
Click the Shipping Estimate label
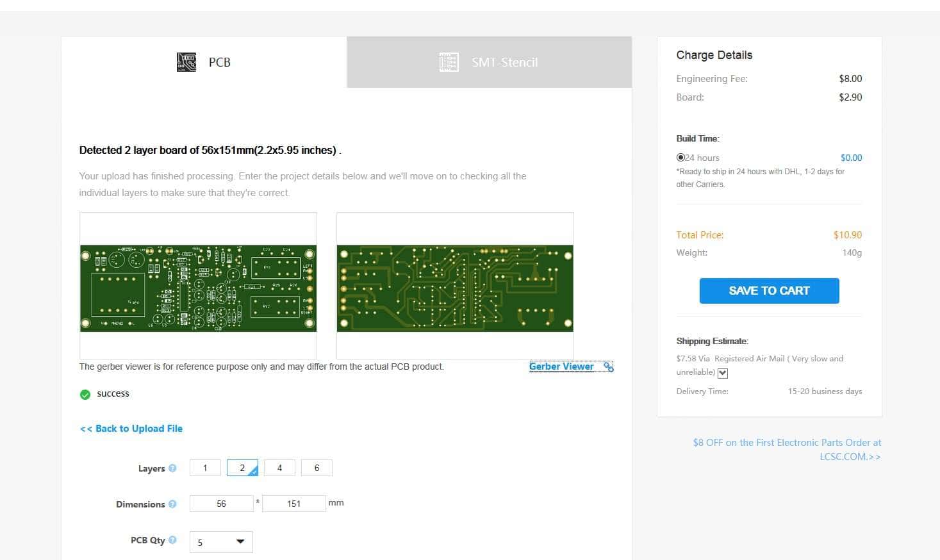pyautogui.click(x=713, y=342)
